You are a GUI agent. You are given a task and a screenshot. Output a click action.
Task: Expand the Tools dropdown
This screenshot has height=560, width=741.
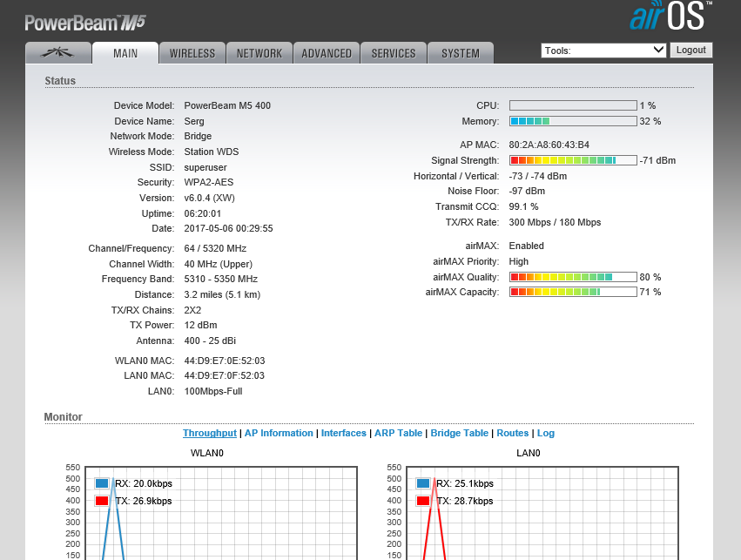pyautogui.click(x=603, y=51)
